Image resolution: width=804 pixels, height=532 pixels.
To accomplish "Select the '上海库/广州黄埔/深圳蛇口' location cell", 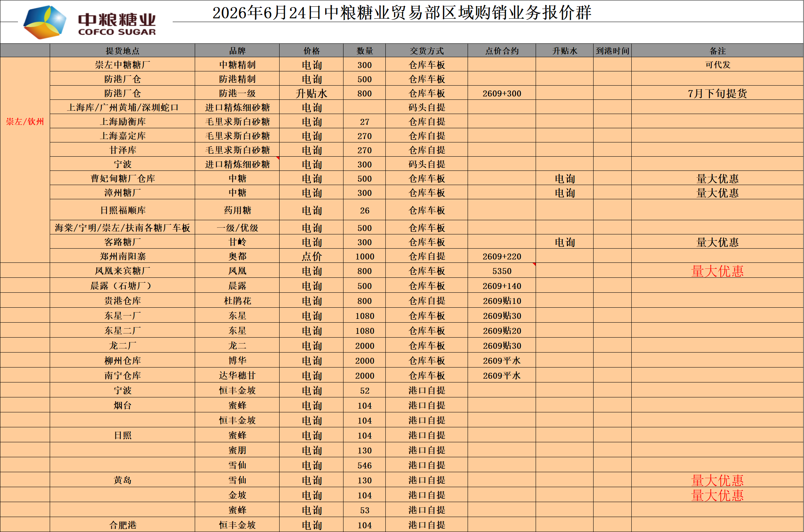I will pyautogui.click(x=122, y=107).
